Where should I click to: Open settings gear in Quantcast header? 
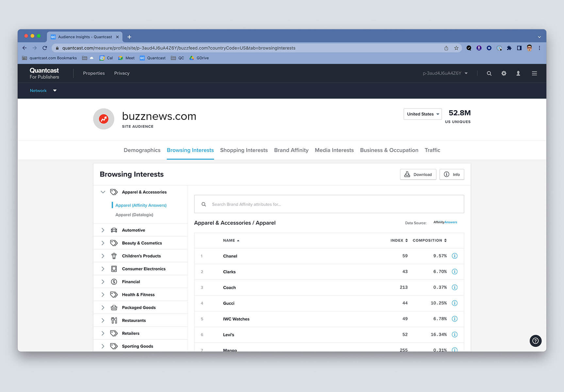pyautogui.click(x=504, y=73)
